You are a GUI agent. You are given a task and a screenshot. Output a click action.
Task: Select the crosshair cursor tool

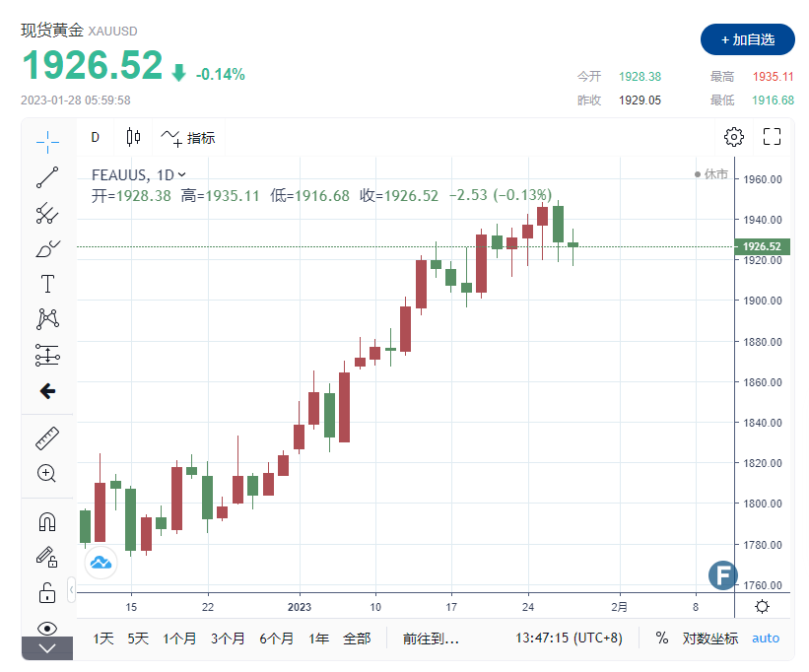point(46,142)
